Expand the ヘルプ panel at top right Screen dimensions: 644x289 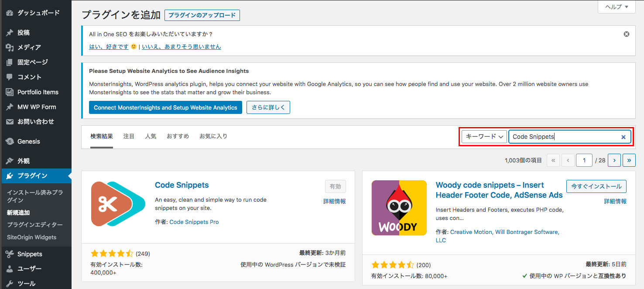pos(616,7)
